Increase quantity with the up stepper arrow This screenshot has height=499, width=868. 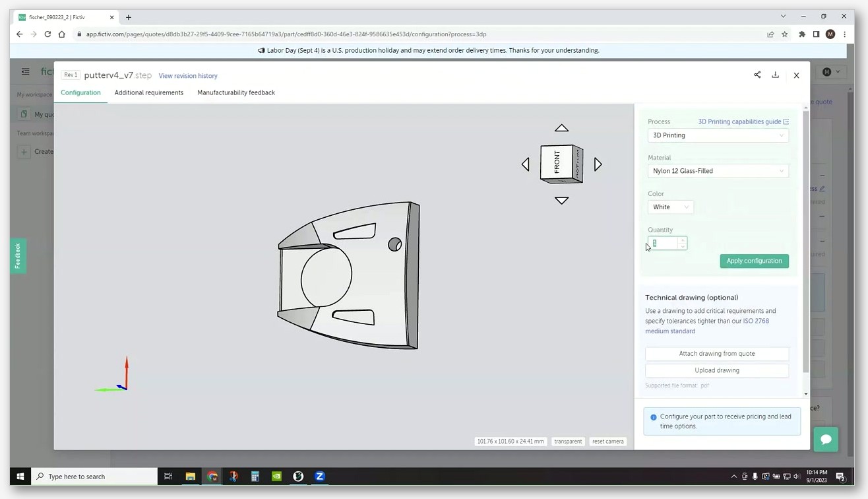click(x=682, y=240)
